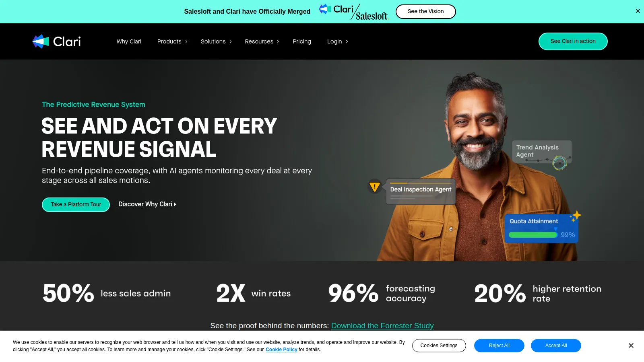Open the Why Clari menu item
Image resolution: width=644 pixels, height=362 pixels.
pyautogui.click(x=129, y=41)
